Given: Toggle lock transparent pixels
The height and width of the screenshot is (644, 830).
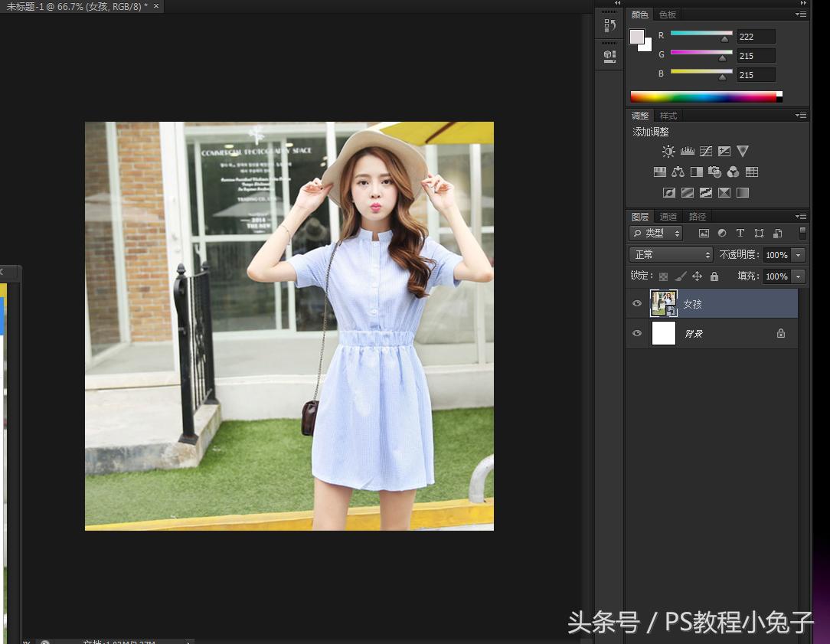Looking at the screenshot, I should 663,276.
